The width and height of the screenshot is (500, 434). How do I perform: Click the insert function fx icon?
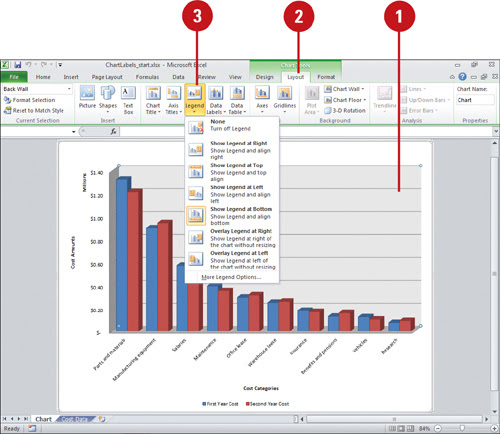(x=113, y=132)
